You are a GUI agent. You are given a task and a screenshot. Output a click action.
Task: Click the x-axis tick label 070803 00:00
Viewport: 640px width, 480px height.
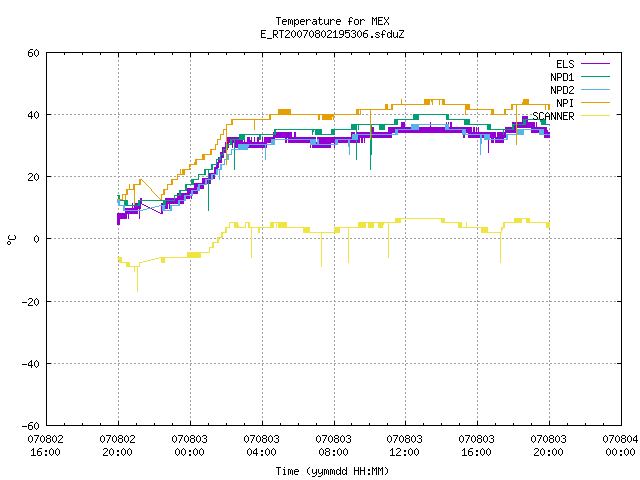point(189,446)
